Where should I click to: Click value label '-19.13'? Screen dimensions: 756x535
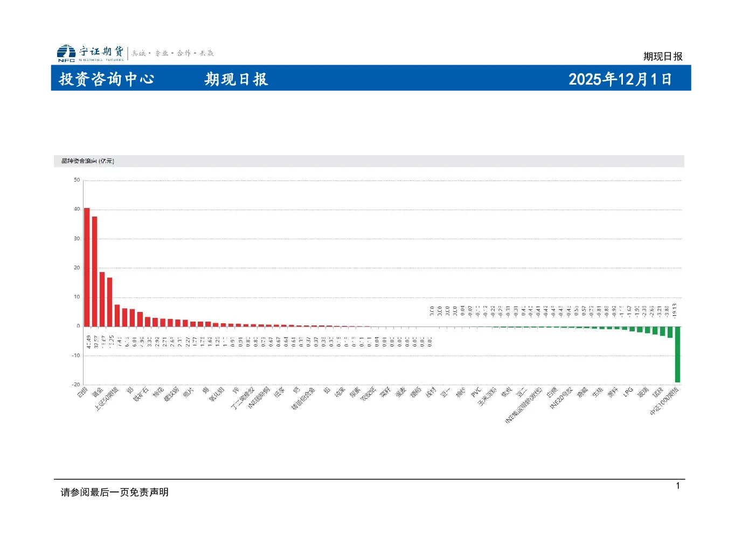674,310
